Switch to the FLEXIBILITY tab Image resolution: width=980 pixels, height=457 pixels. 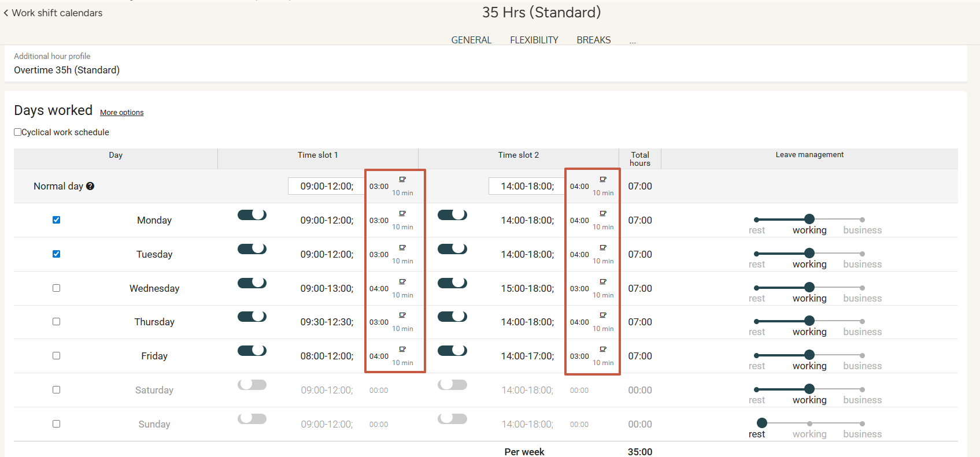(534, 40)
